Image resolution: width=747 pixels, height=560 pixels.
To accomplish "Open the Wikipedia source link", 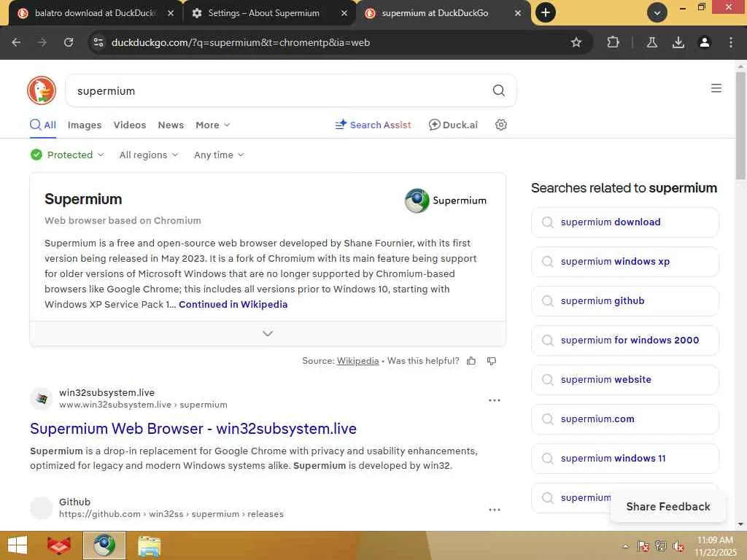I will point(357,361).
